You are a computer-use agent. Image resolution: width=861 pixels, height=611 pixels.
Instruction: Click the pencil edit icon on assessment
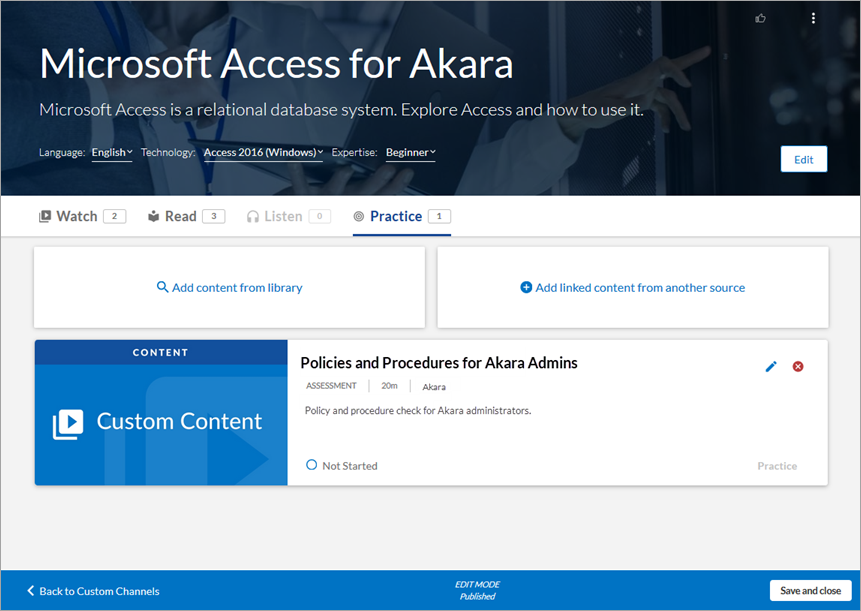770,367
